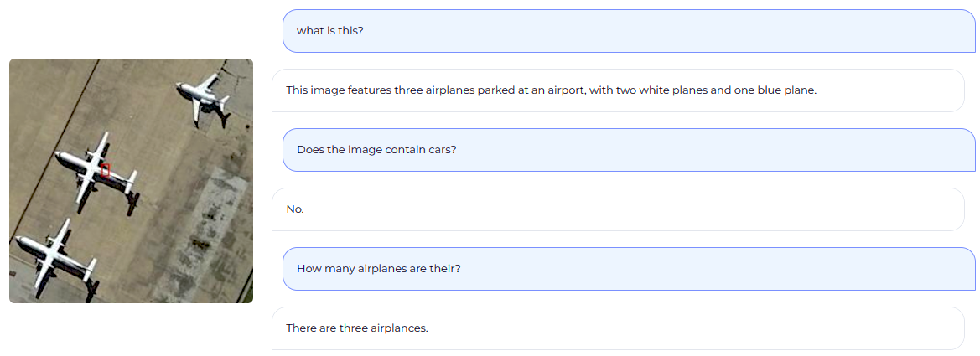980x356 pixels.
Task: Click the aerial airport image thumbnail
Action: (x=131, y=181)
